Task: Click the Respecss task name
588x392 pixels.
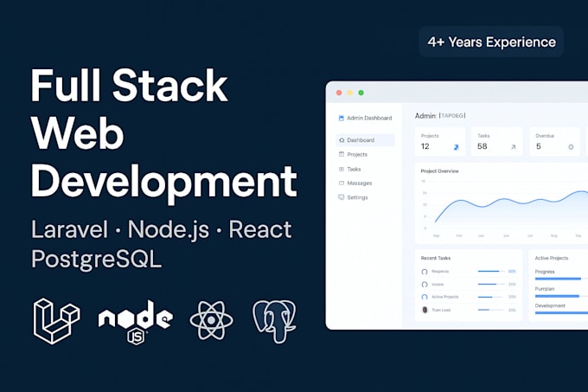Action: click(440, 271)
